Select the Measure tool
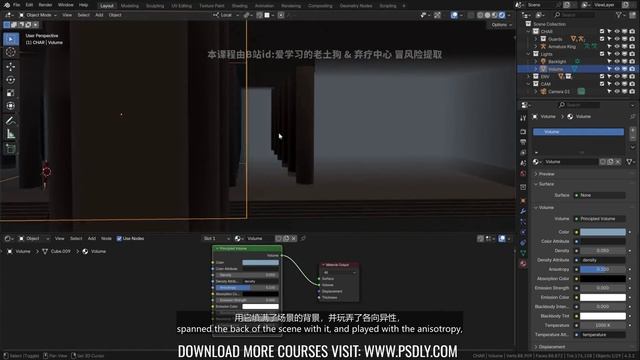The height and width of the screenshot is (360, 640). point(11,134)
